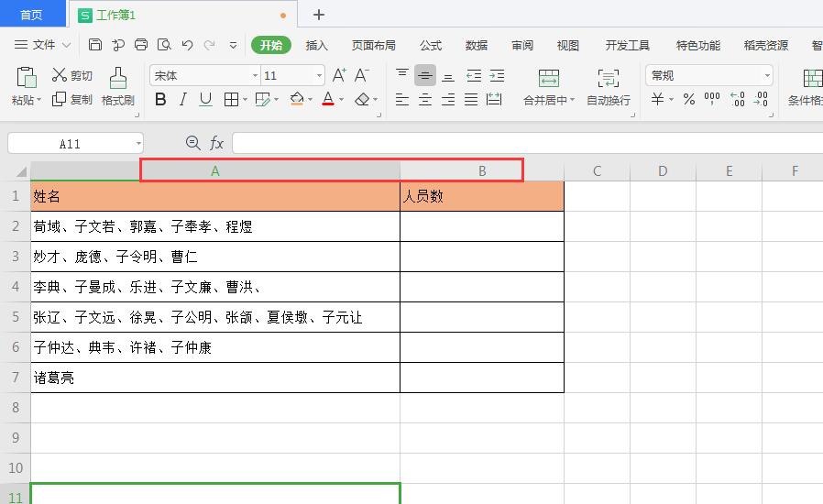This screenshot has width=823, height=504.
Task: Increase font size with larger A icon
Action: tap(339, 75)
